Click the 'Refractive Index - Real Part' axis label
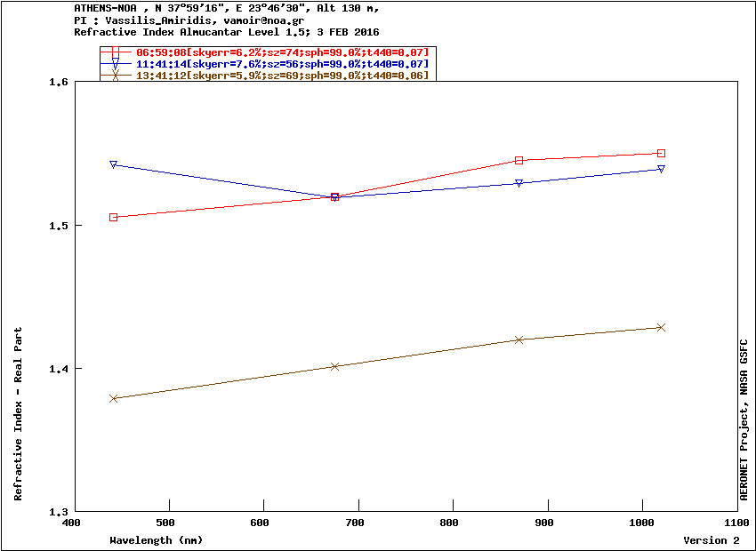 pos(18,414)
